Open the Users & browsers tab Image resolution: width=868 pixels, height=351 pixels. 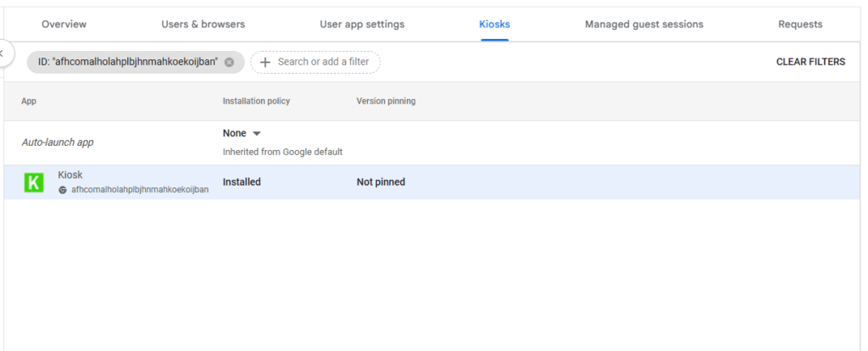coord(203,24)
